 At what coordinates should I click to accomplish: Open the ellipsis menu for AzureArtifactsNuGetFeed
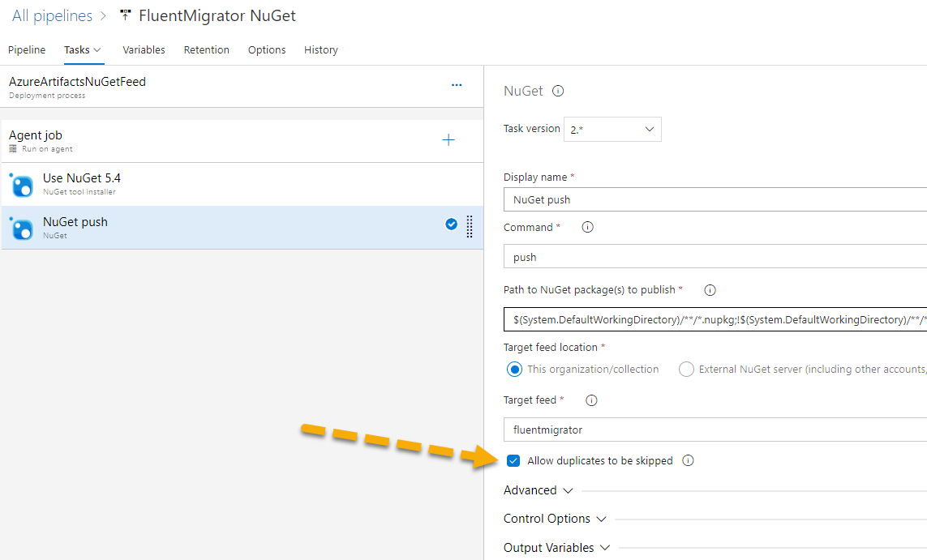[x=457, y=85]
